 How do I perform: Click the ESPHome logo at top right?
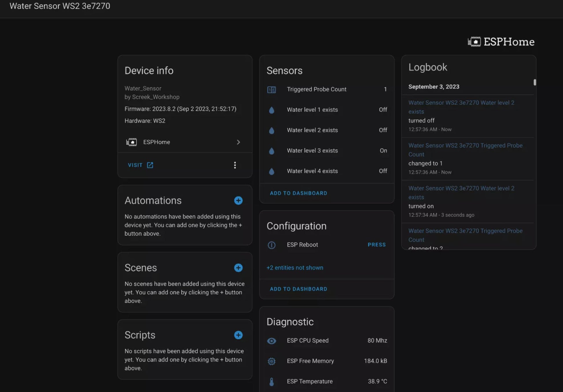pos(501,42)
